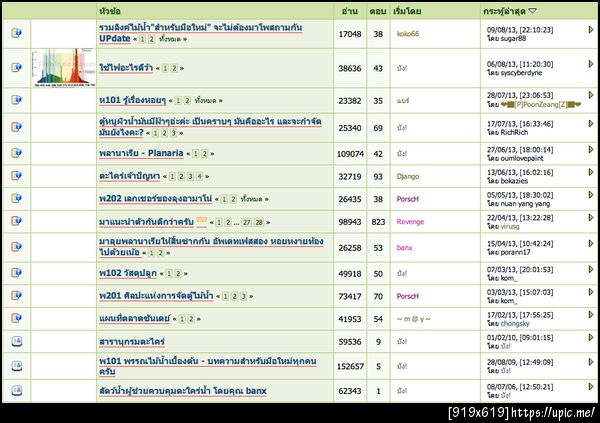Click topic icon for ห101 รู้เรื่องหอยๆ

coord(16,100)
